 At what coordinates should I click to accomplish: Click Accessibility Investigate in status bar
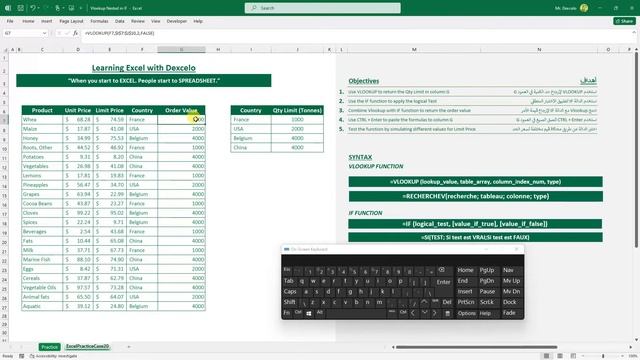coord(53,356)
